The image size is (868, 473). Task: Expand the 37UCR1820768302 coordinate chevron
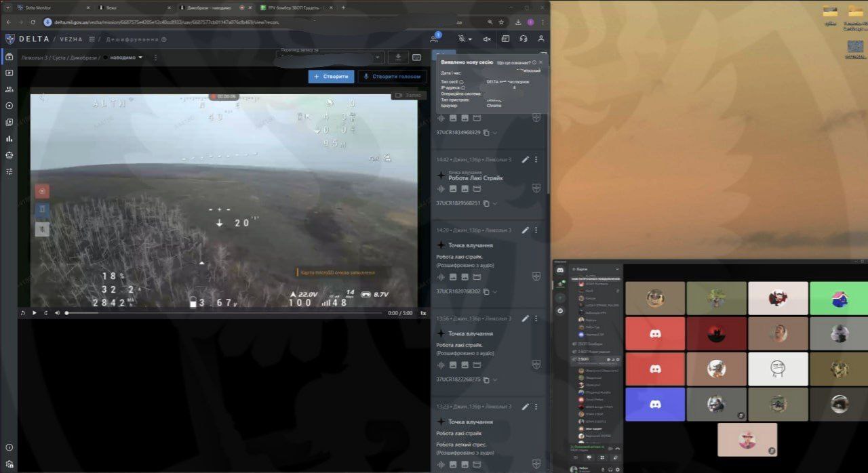[x=495, y=291]
